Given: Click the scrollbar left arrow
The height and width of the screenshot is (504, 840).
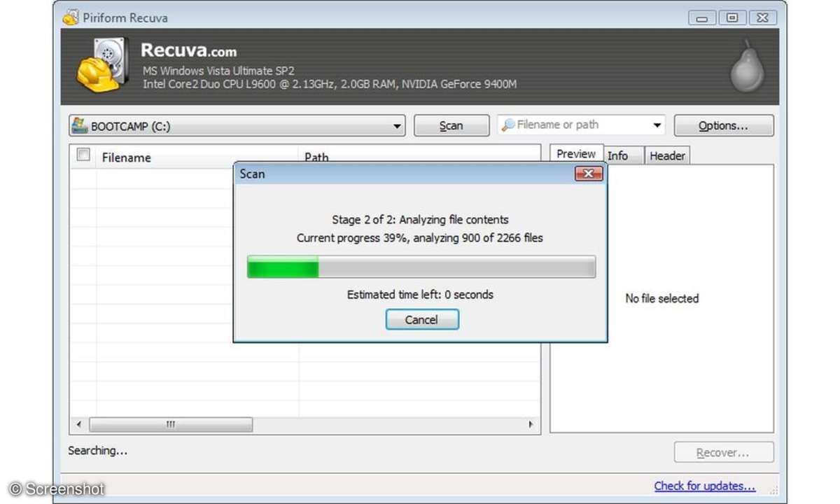Looking at the screenshot, I should point(78,425).
